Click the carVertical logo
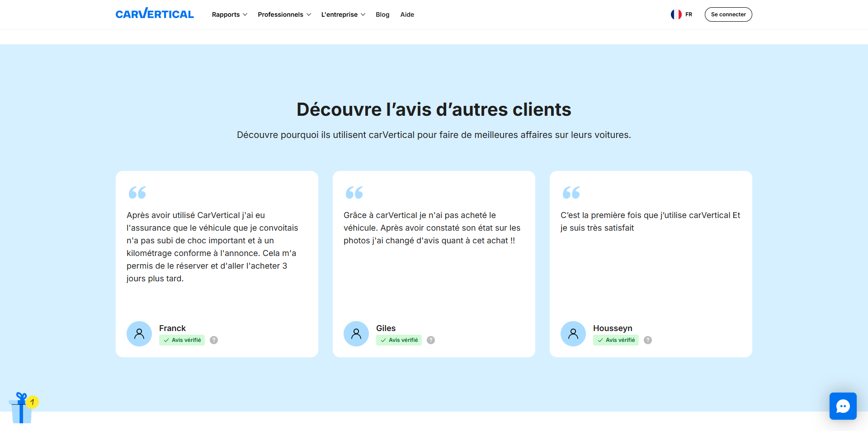868x431 pixels. (155, 14)
